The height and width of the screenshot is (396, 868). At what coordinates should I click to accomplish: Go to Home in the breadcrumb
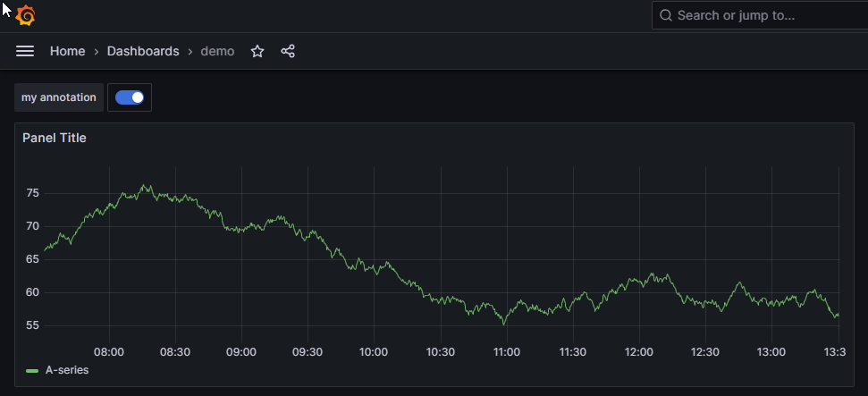(67, 52)
